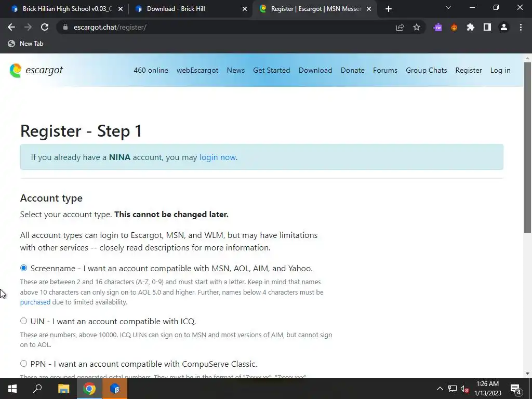Open the Donate page
532x399 pixels.
point(353,70)
